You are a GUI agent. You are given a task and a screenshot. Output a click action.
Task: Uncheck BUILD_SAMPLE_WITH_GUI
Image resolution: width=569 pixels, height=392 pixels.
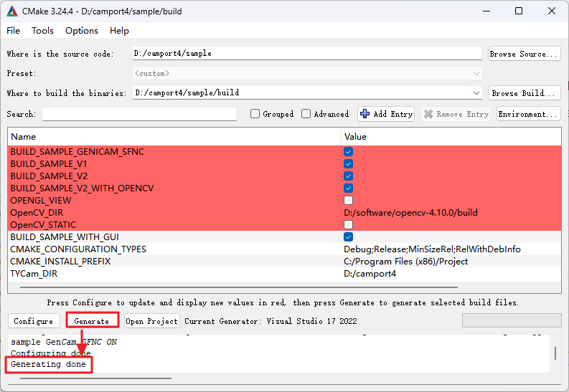point(348,236)
